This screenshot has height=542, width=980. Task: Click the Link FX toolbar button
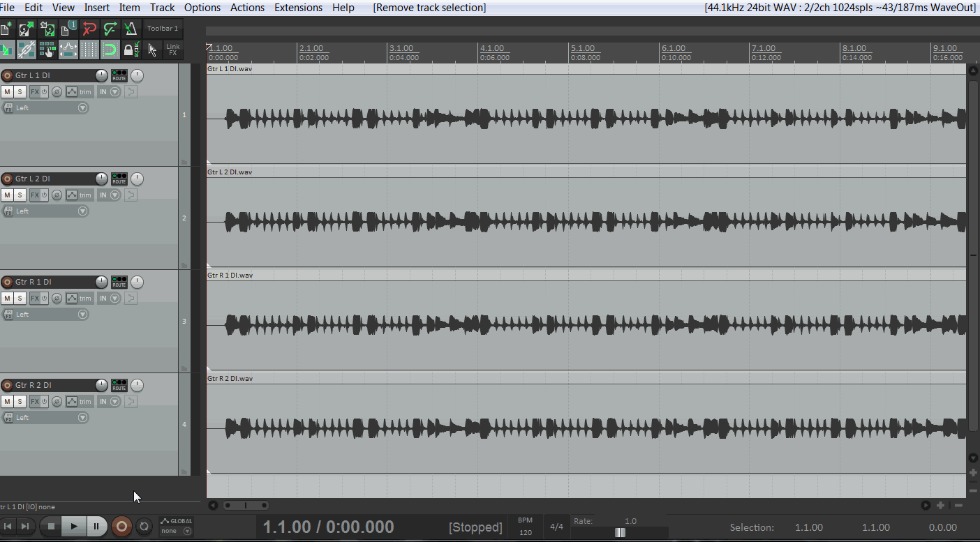(173, 50)
